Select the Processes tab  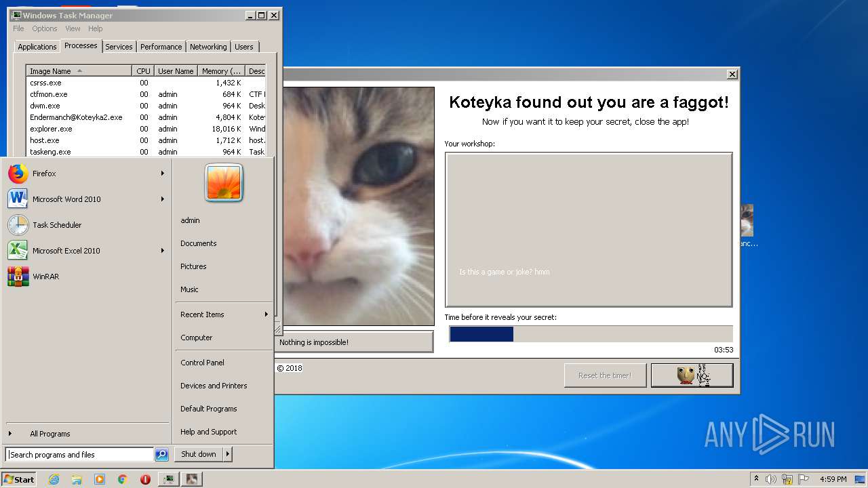[x=81, y=45]
